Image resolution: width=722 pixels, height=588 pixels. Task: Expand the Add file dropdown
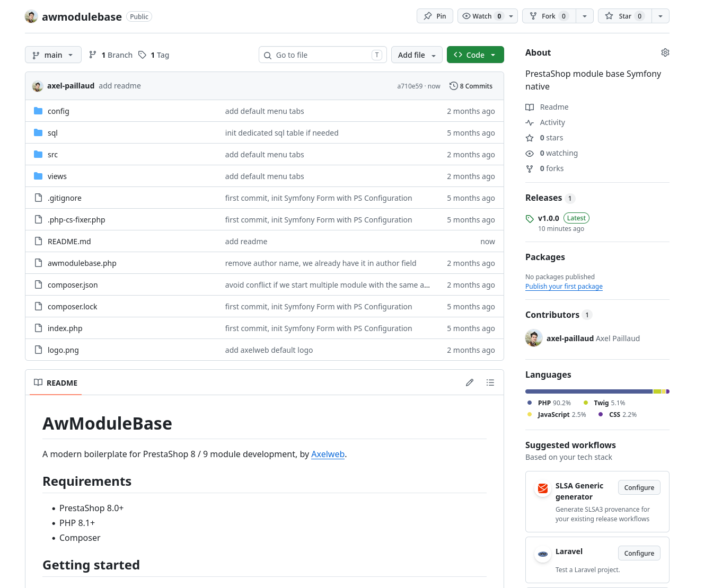point(417,55)
